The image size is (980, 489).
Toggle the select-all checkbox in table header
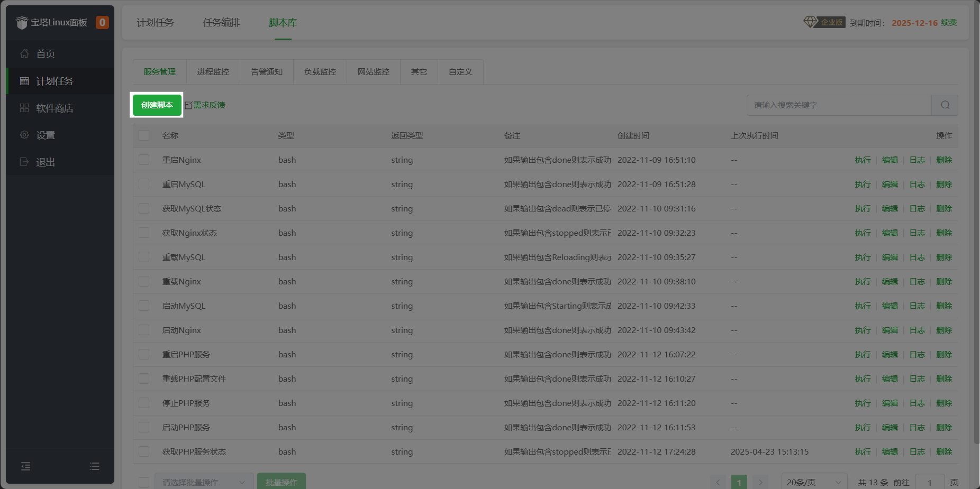(144, 135)
